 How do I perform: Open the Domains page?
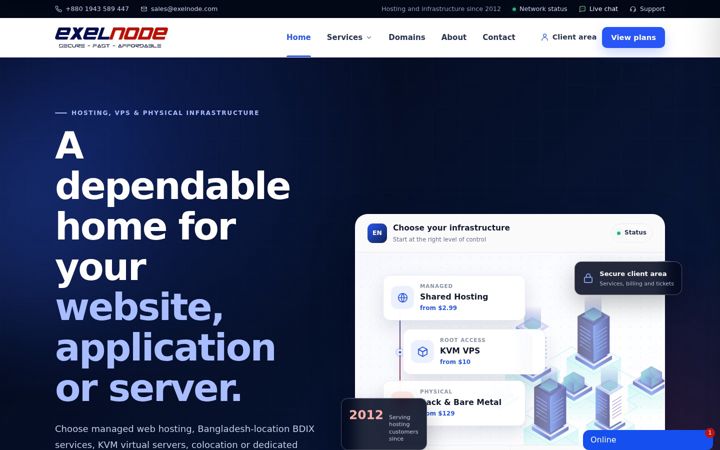pyautogui.click(x=407, y=37)
